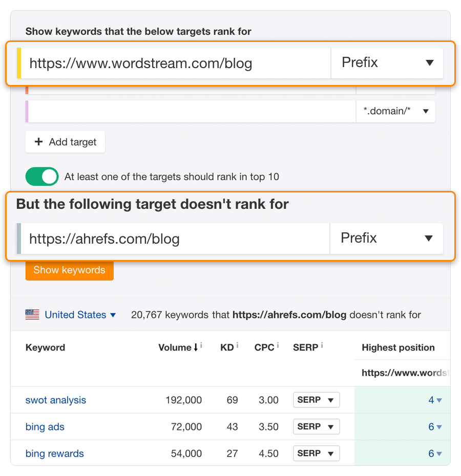Click the SERP column header
Screen dimensions: 461x476
point(305,348)
